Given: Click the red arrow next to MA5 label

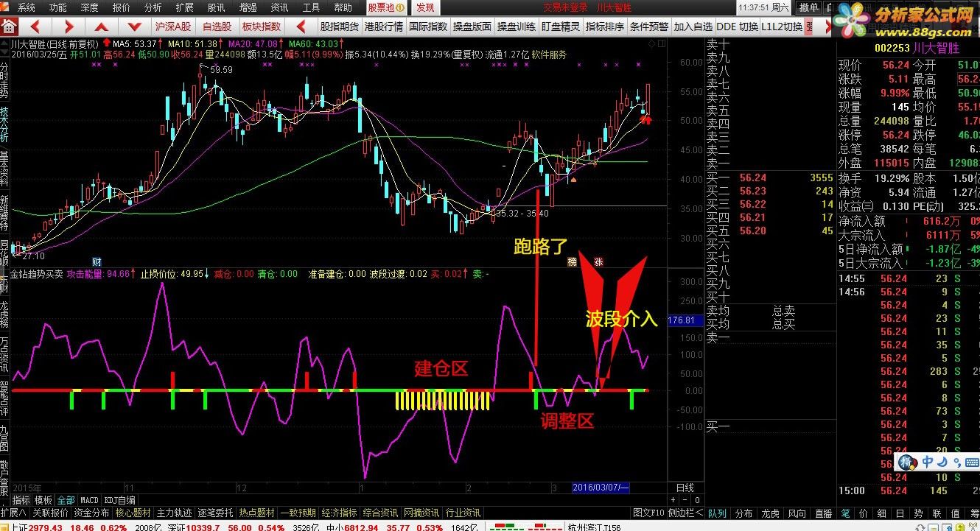Looking at the screenshot, I should click(x=108, y=43).
